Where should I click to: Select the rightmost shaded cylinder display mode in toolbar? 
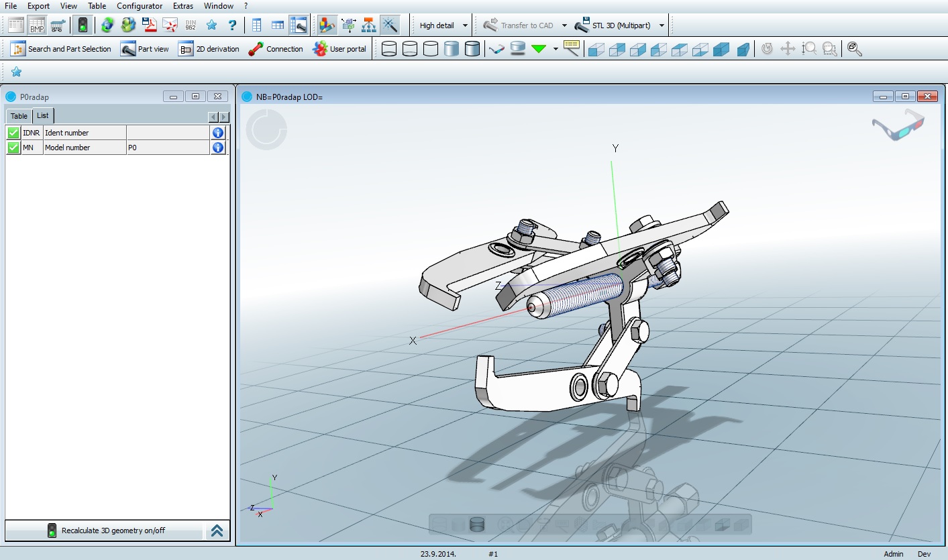tap(472, 49)
